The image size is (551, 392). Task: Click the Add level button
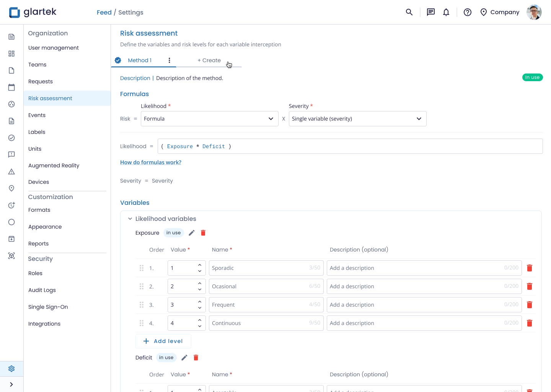[163, 341]
